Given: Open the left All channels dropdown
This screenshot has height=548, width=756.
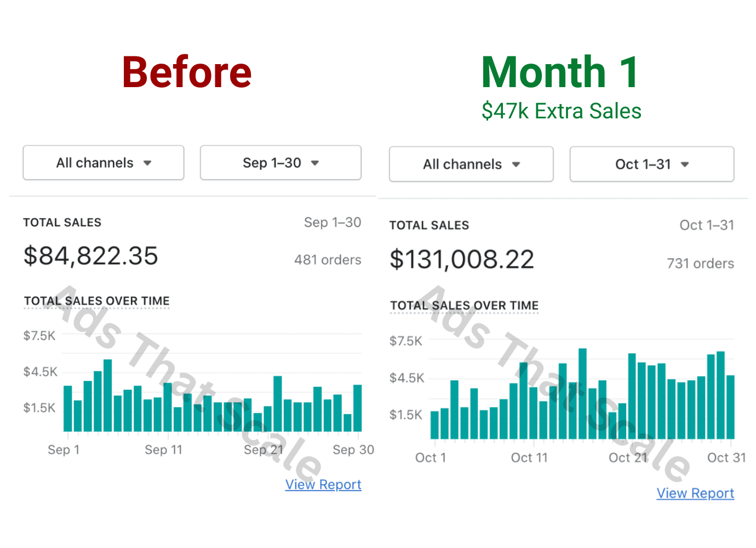Looking at the screenshot, I should click(104, 163).
